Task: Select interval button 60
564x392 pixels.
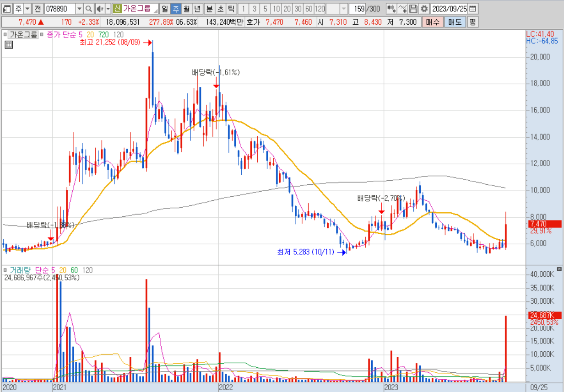Action: 309,9
